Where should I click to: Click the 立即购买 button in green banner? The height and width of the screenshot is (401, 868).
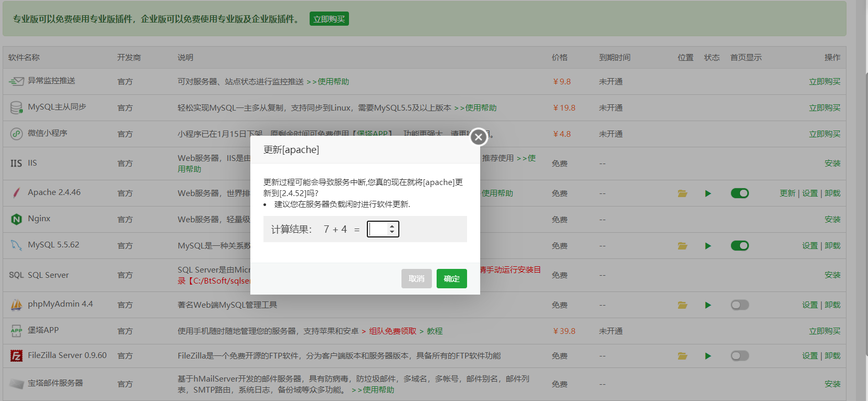[329, 19]
